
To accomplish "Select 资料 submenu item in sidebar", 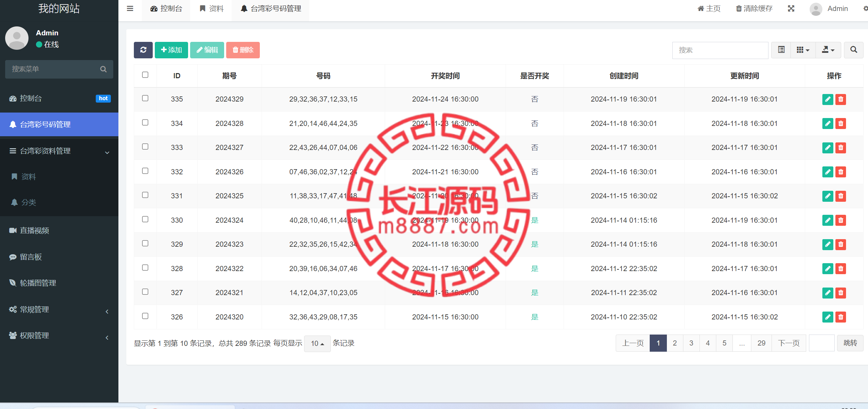I will [59, 177].
